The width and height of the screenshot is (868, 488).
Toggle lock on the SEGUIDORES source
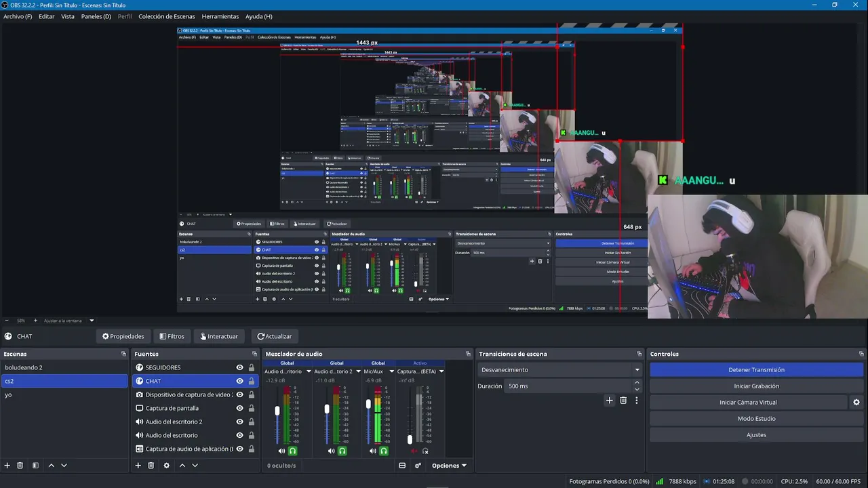click(252, 367)
